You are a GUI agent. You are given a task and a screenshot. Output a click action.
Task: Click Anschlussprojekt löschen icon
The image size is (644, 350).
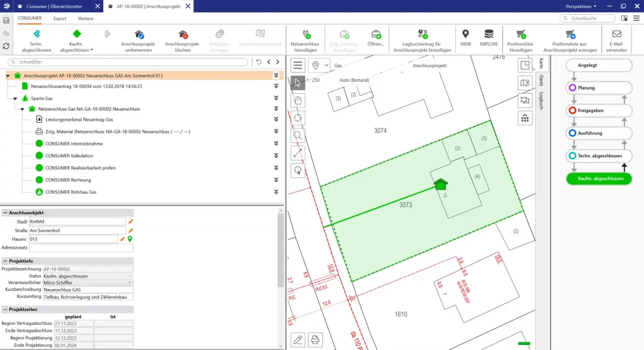(x=183, y=34)
